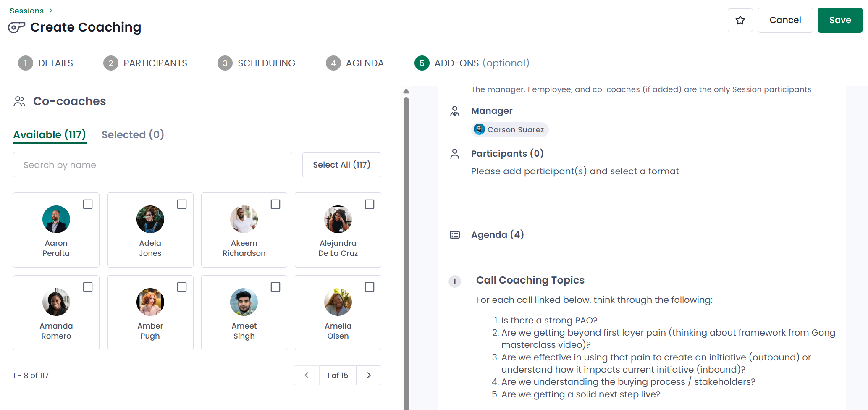Viewport: 868px width, 410px height.
Task: Click the Manager person icon
Action: point(455,111)
